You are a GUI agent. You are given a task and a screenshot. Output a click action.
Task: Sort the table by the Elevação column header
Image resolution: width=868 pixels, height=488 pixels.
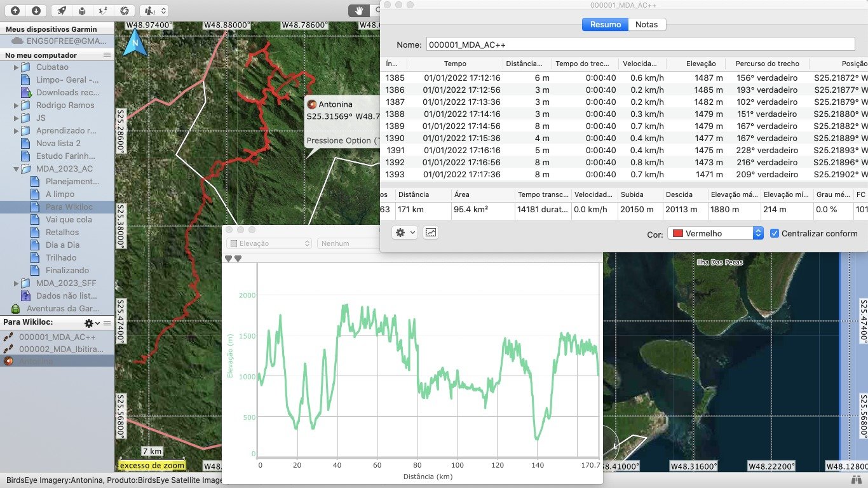pyautogui.click(x=700, y=64)
